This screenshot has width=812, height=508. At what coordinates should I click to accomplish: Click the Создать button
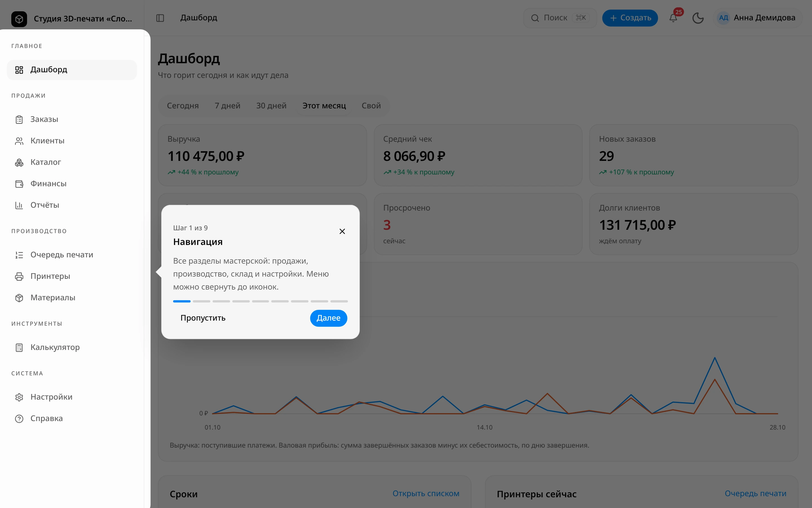(x=630, y=18)
